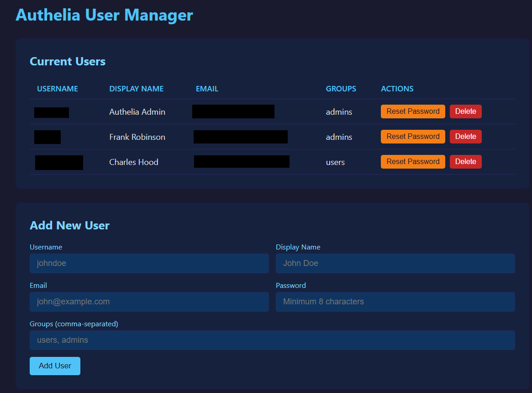
Task: Click the EMAIL column header
Action: tap(207, 89)
